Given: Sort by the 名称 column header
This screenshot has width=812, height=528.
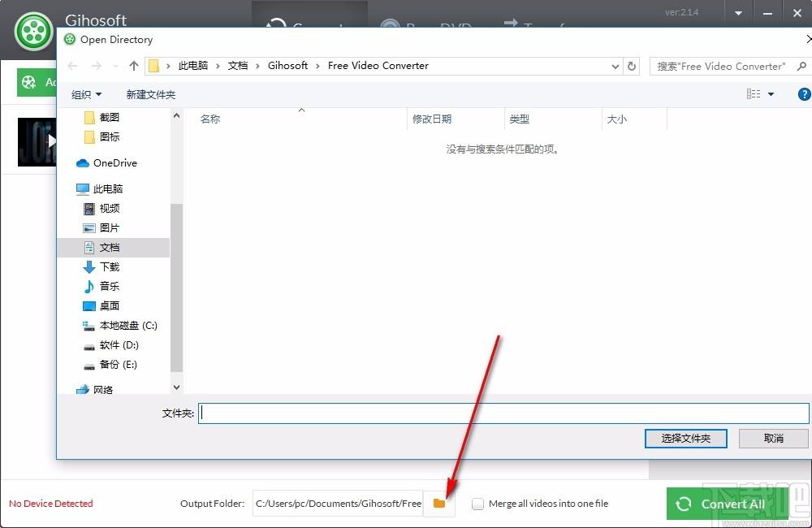Looking at the screenshot, I should 296,119.
